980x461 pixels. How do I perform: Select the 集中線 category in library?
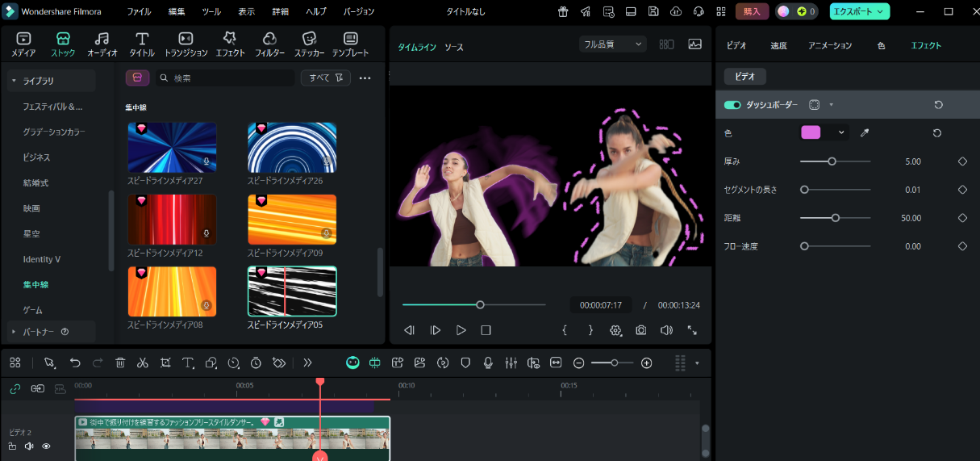(x=35, y=284)
